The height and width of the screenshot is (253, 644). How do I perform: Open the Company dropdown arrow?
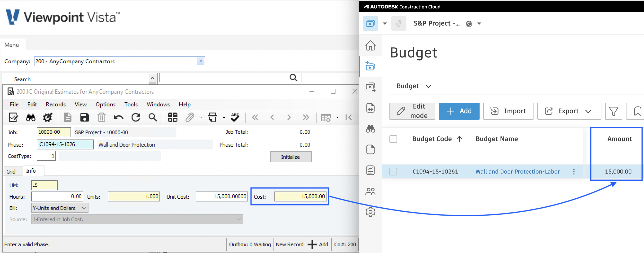(x=201, y=61)
